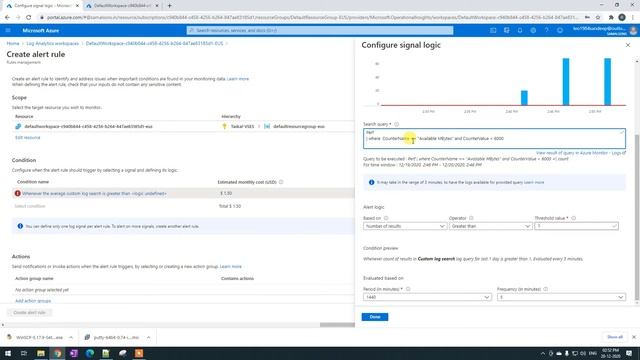Switch to the DefaultWorkspace browser tab
Screen dimensions: 640x360
(121, 6)
